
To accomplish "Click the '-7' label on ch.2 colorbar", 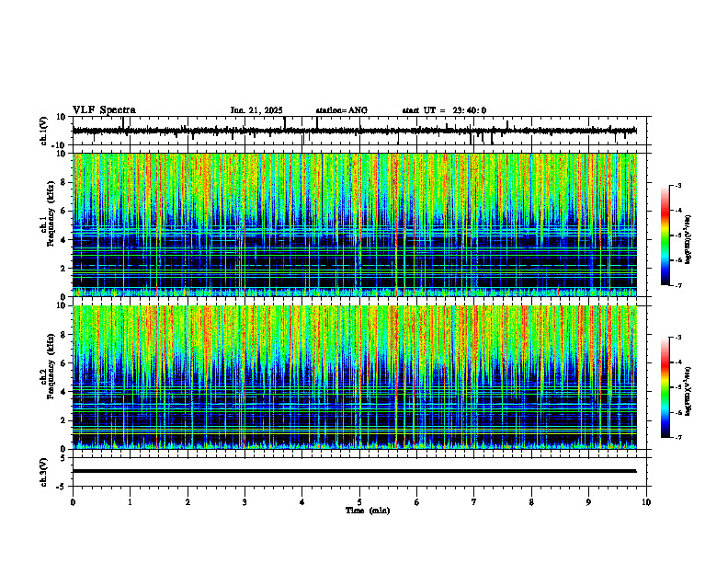I will (678, 438).
